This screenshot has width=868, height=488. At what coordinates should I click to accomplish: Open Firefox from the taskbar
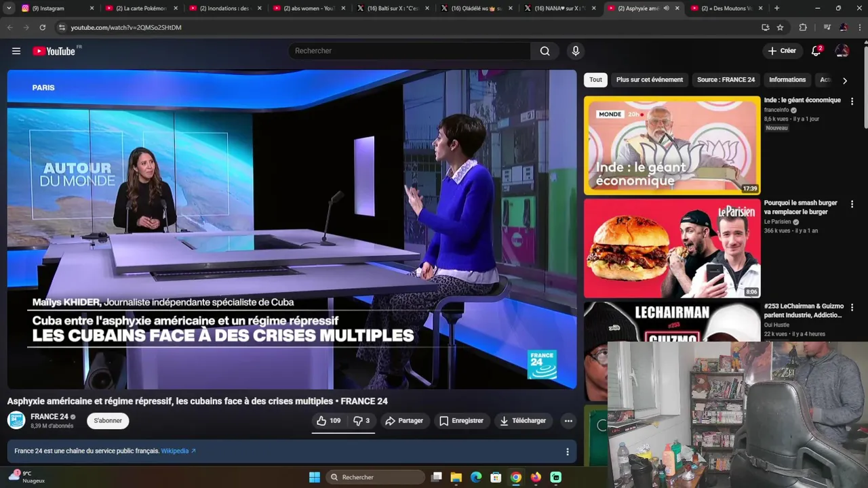point(536,477)
